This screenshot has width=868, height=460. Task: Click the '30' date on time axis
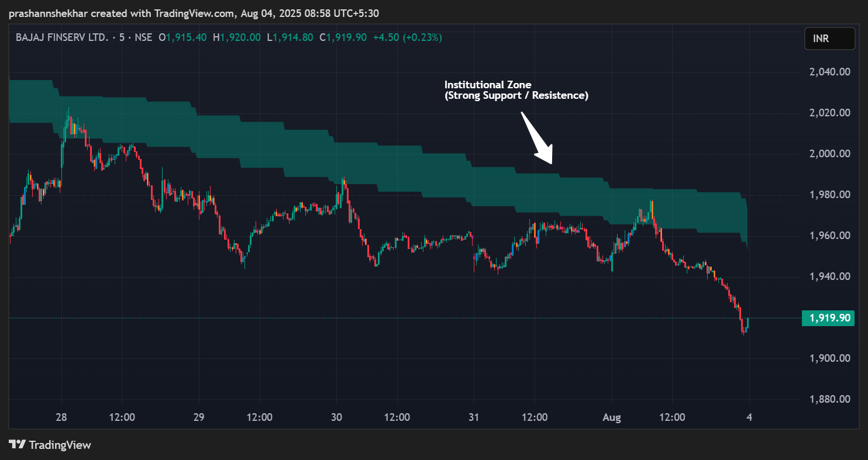point(336,417)
